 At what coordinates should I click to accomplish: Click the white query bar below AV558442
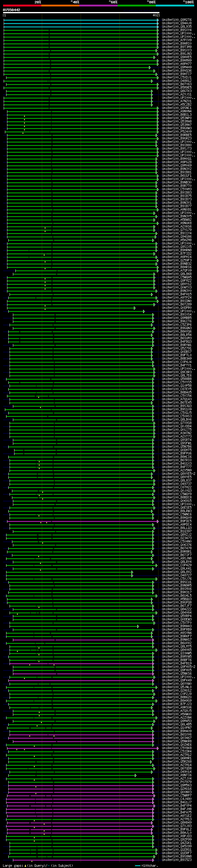tap(81, 12)
